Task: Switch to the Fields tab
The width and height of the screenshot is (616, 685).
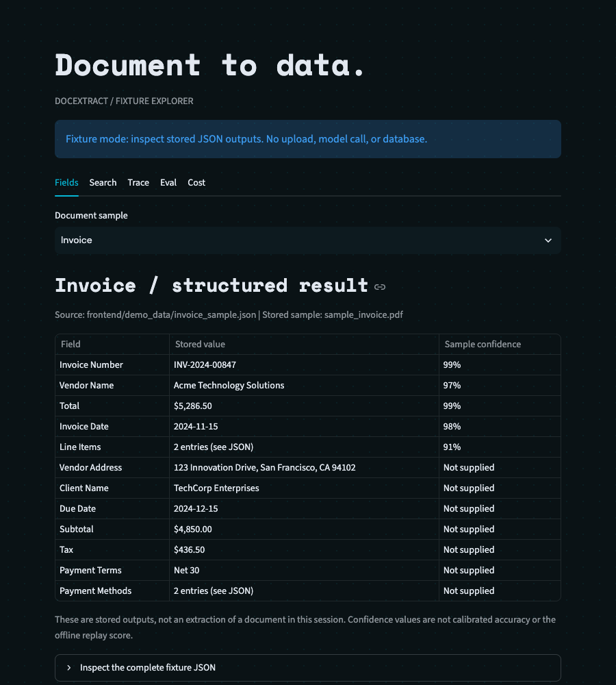Action: tap(66, 183)
